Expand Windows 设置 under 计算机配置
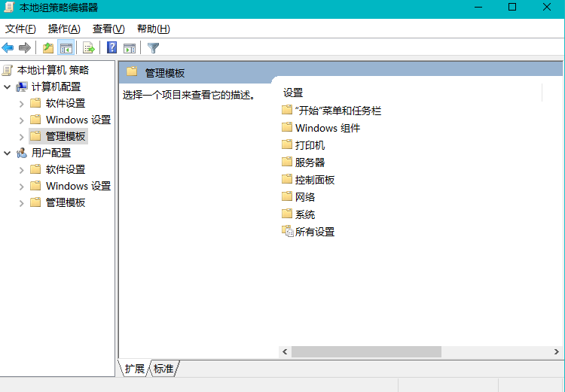This screenshot has height=392, width=565. pos(21,120)
